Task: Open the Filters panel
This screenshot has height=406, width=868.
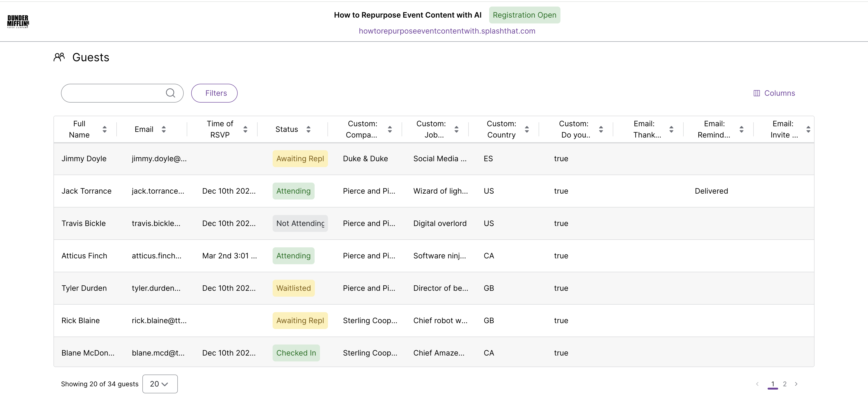Action: point(214,93)
